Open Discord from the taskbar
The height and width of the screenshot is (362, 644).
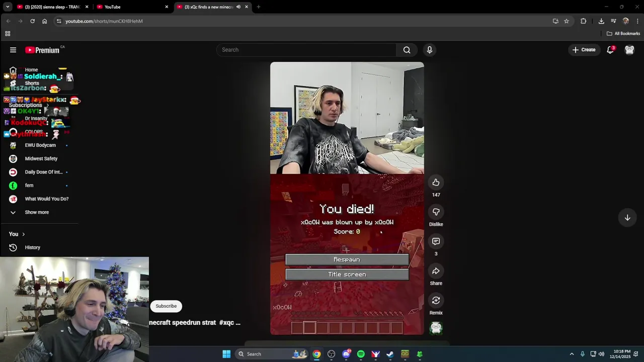[346, 354]
